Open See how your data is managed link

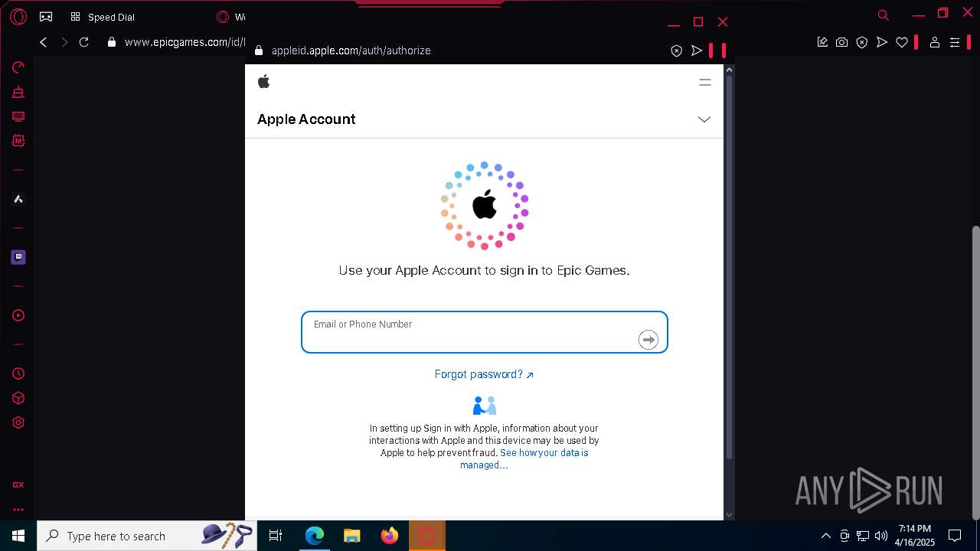tap(524, 459)
